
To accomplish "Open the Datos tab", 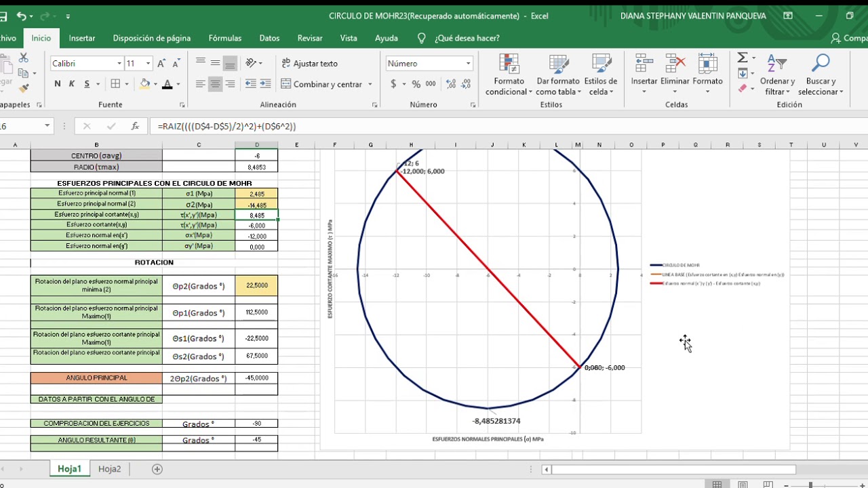I will click(269, 38).
